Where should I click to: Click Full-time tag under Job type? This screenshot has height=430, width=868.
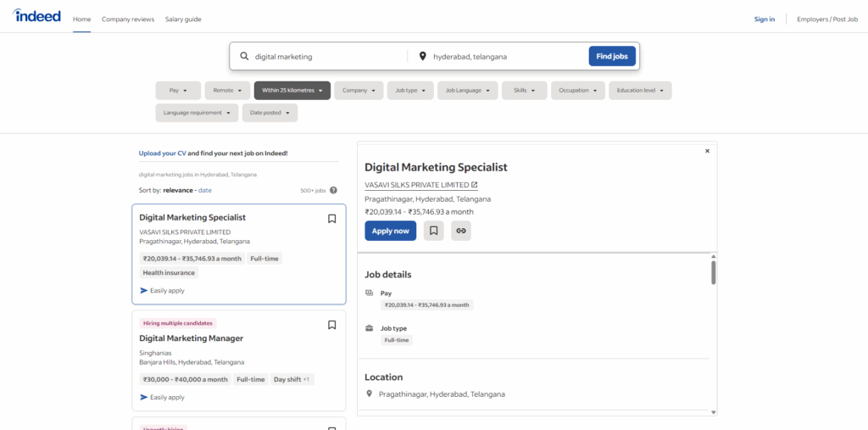point(397,340)
